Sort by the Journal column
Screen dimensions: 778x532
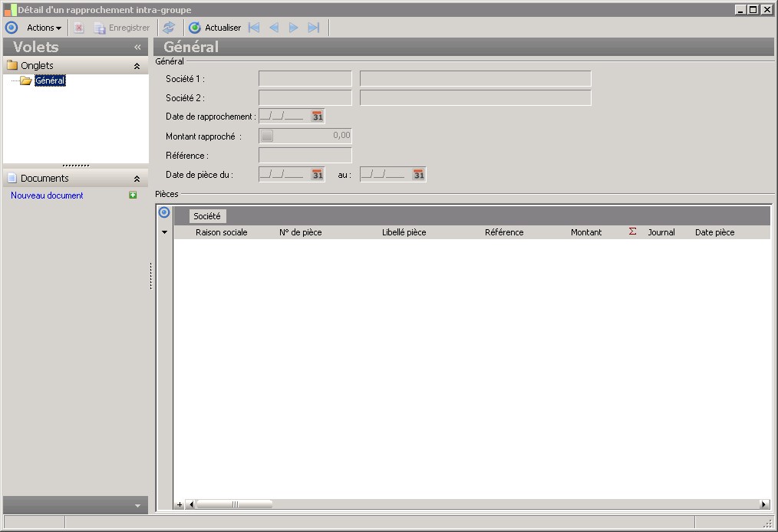point(661,232)
